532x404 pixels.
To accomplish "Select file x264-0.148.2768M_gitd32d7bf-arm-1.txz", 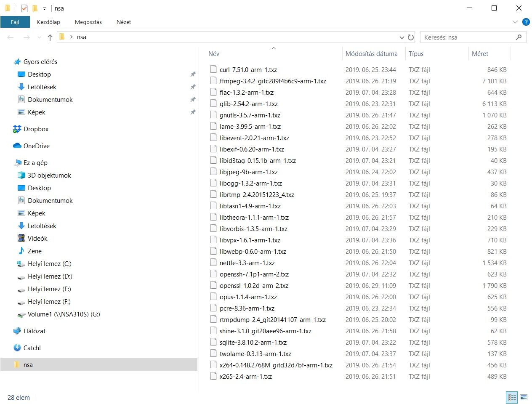I will [x=276, y=365].
